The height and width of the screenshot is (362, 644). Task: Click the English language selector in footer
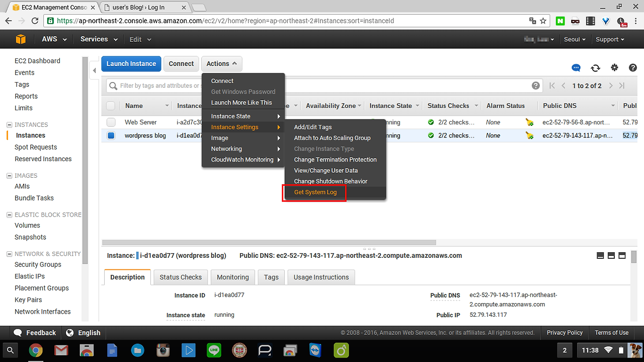[x=84, y=333]
